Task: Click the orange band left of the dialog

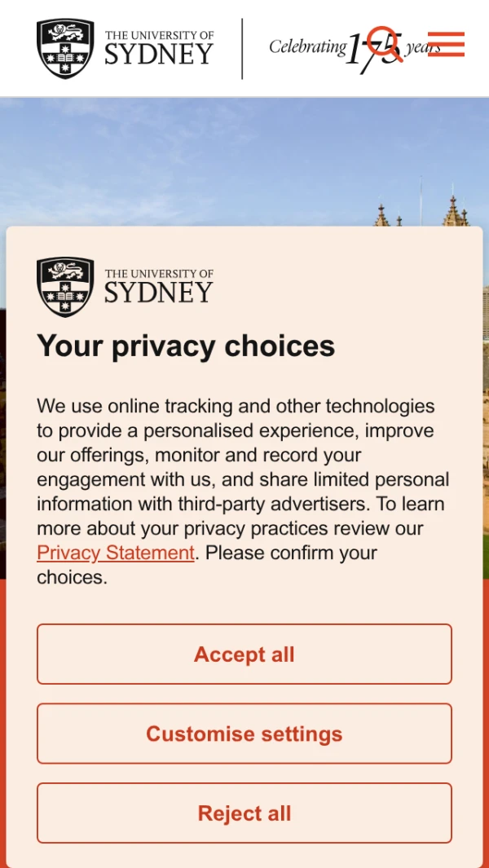Action: click(2, 717)
